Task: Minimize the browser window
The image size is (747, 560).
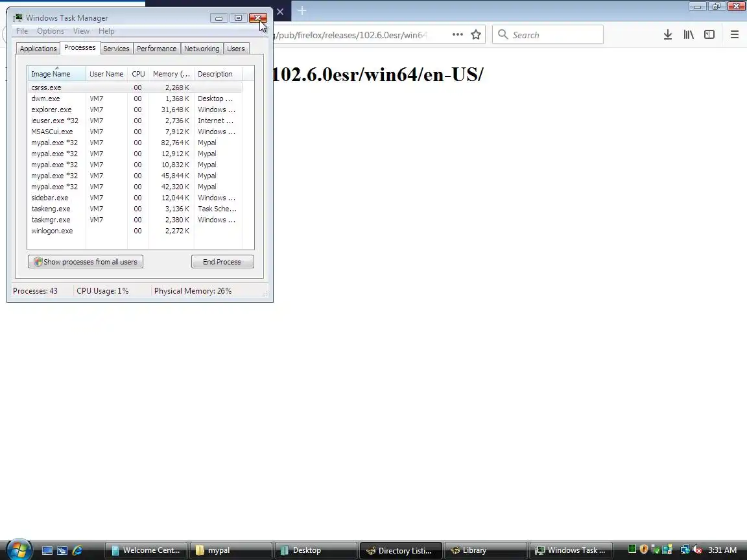Action: (697, 6)
